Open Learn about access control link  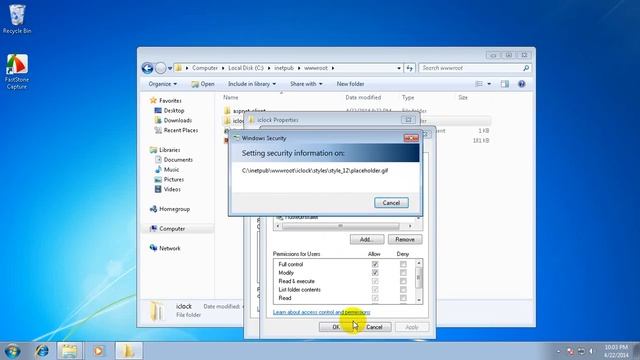(x=321, y=312)
